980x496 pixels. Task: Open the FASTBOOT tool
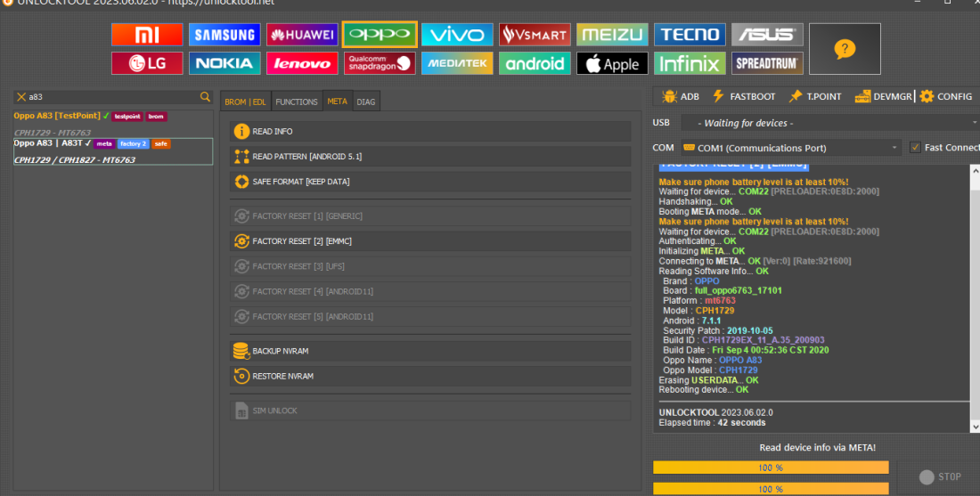point(744,96)
